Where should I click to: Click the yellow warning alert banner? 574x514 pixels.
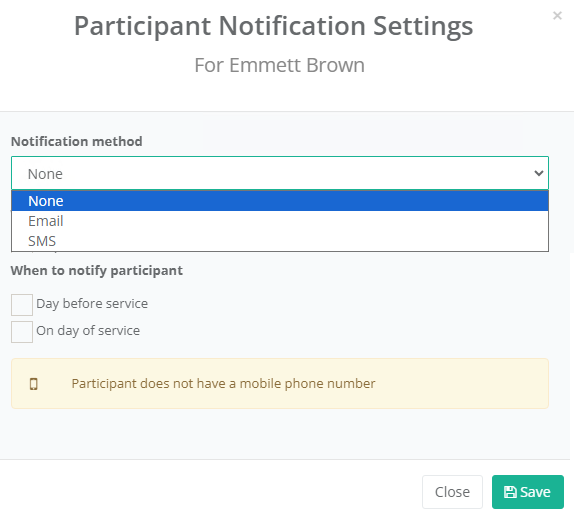click(280, 383)
